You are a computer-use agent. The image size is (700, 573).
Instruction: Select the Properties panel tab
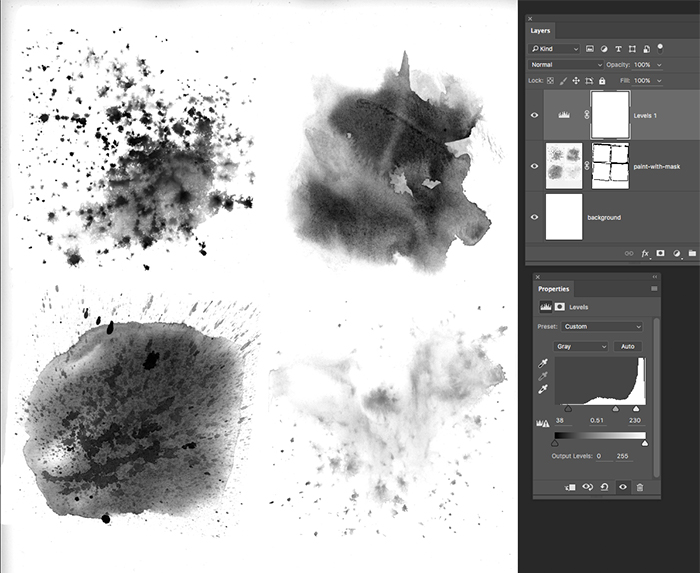click(x=553, y=289)
